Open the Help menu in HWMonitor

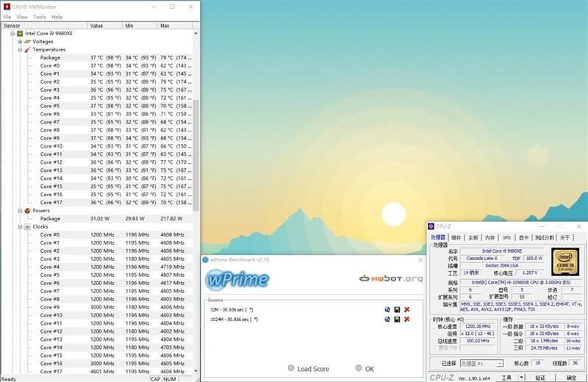pos(57,17)
